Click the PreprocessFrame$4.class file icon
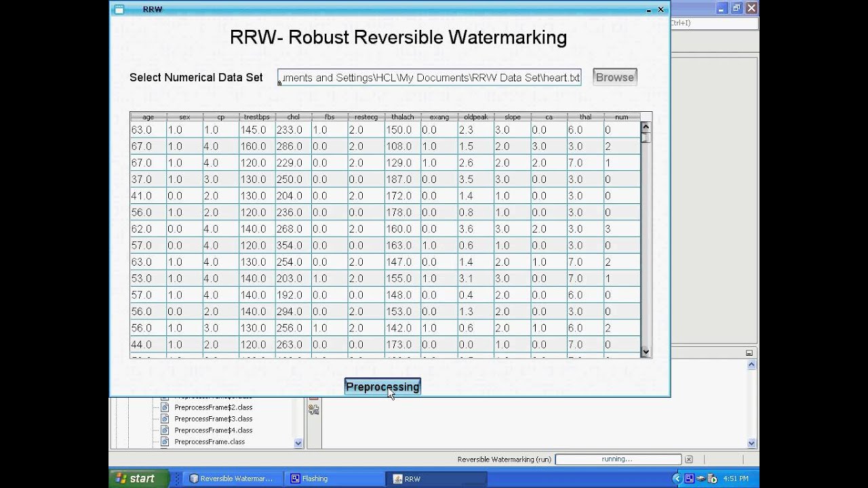Viewport: 868px width, 488px height. pyautogui.click(x=165, y=430)
